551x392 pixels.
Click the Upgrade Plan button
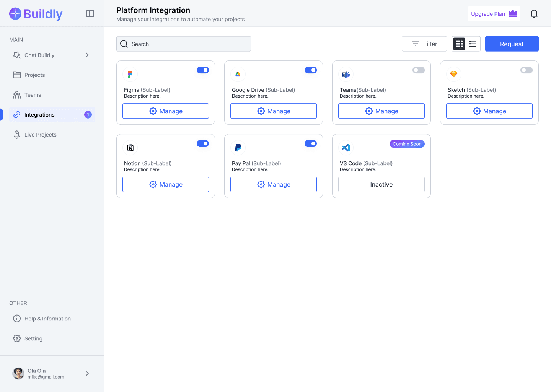point(494,14)
